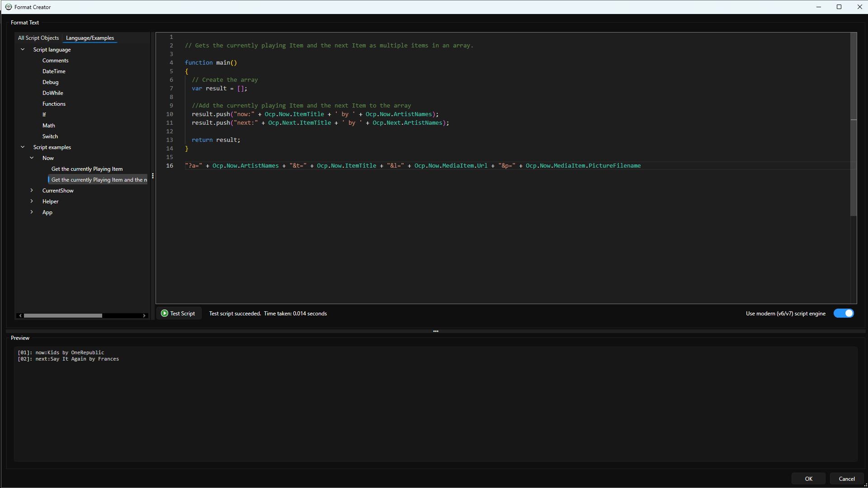Click the Now tree label
This screenshot has height=488, width=868.
[48, 158]
